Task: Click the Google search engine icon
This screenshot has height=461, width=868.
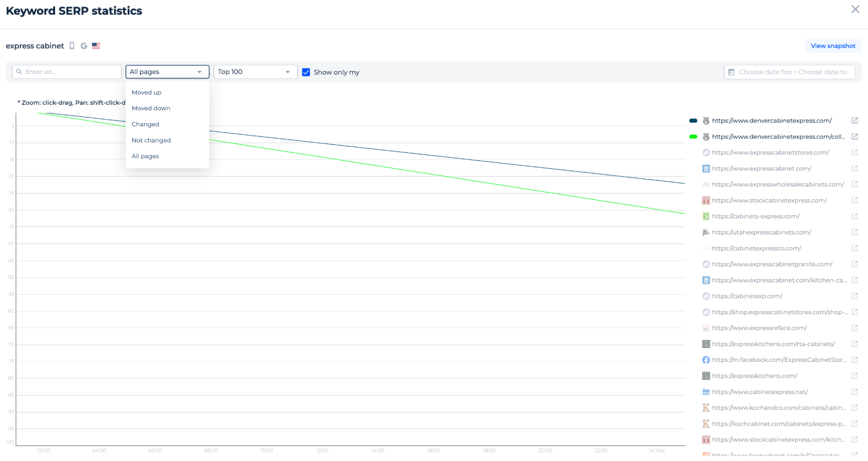Action: coord(84,46)
